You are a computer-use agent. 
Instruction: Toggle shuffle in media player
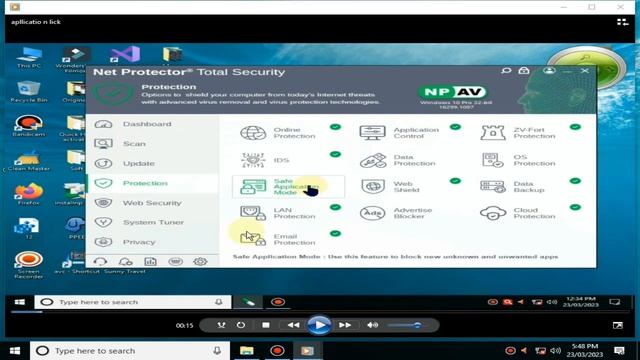221,325
